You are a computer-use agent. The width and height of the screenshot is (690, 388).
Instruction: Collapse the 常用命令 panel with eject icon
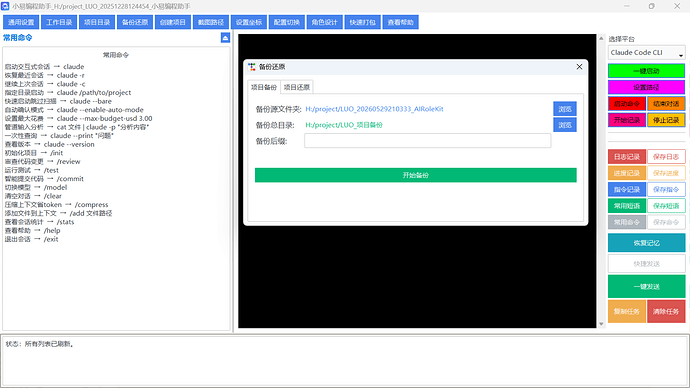click(225, 38)
